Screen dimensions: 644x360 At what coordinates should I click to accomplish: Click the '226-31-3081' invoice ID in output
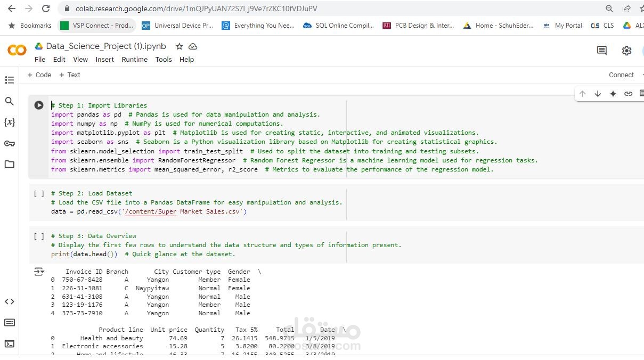coord(82,288)
